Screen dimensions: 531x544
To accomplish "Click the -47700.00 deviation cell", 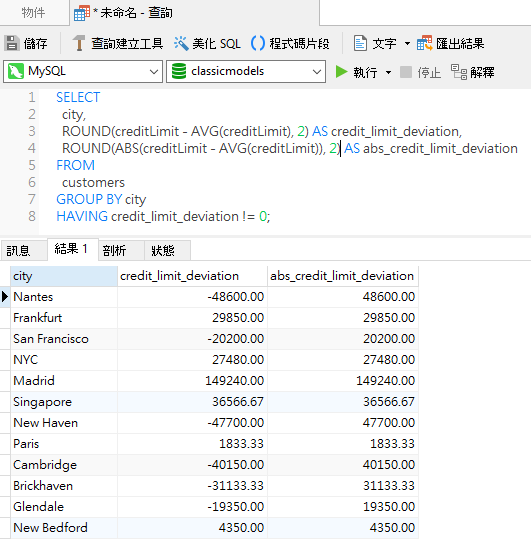I will [x=192, y=423].
